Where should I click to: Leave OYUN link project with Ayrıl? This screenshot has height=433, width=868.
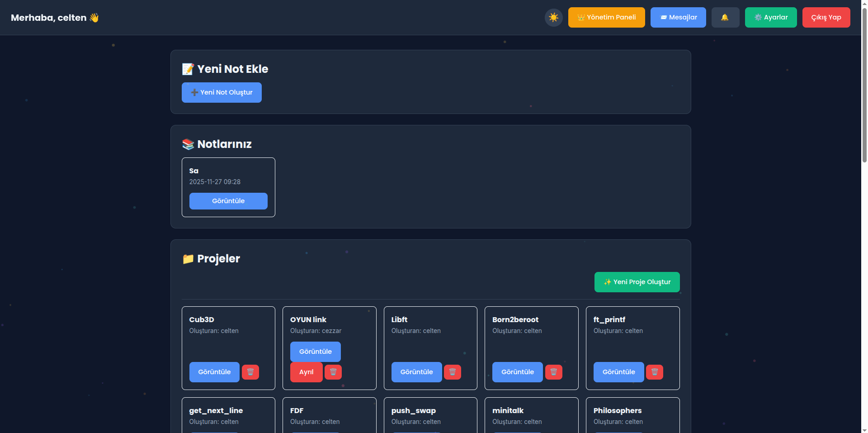[x=306, y=372]
